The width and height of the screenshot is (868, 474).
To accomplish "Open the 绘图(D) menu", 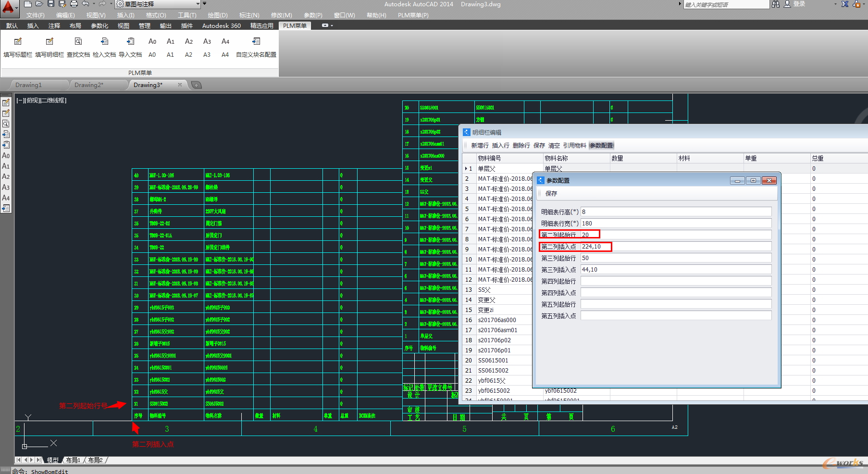I will (218, 15).
